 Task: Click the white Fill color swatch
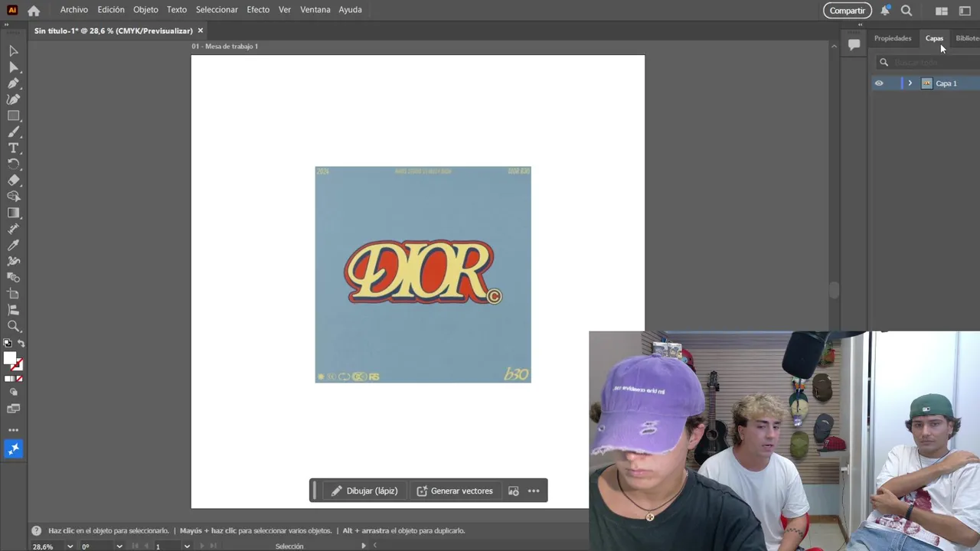coord(10,358)
